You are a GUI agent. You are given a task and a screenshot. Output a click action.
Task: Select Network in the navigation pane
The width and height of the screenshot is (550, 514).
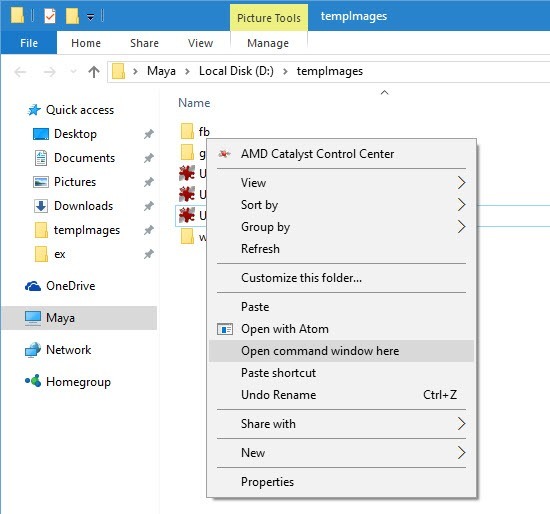tap(69, 350)
